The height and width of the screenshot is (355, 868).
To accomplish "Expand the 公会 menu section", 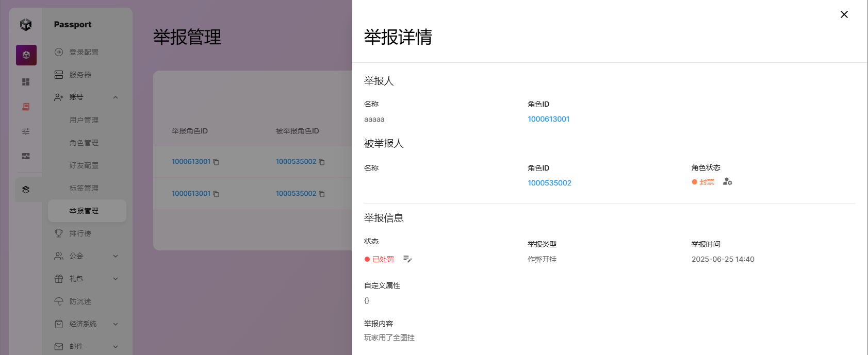I will 116,256.
